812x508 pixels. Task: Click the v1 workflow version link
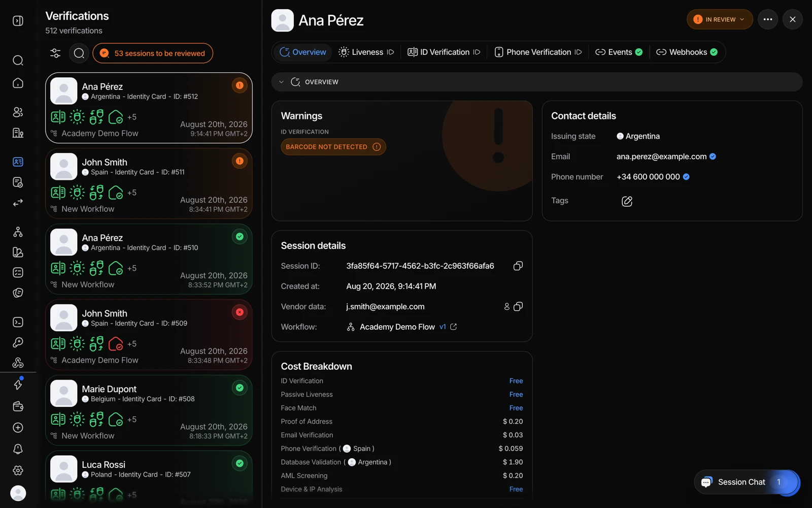tap(443, 327)
